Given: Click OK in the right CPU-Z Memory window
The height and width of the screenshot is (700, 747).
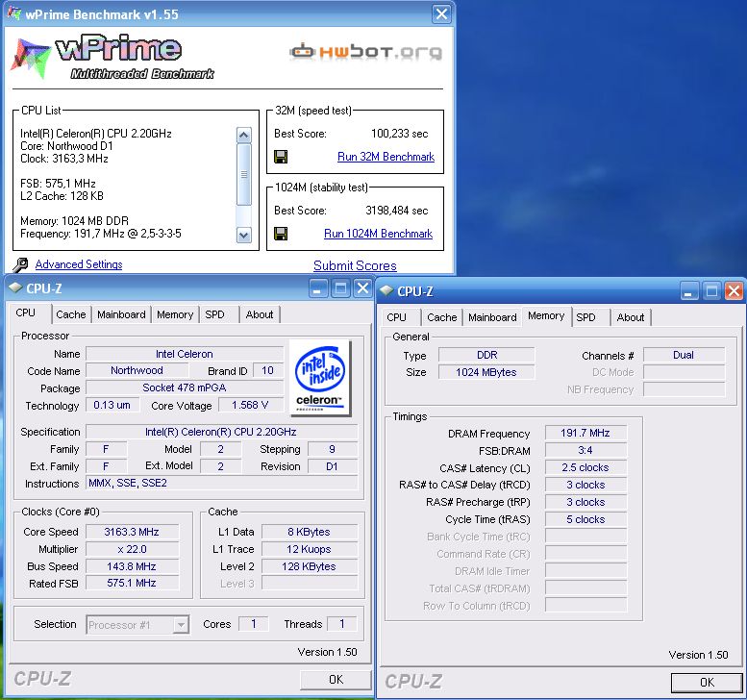Looking at the screenshot, I should tap(707, 683).
